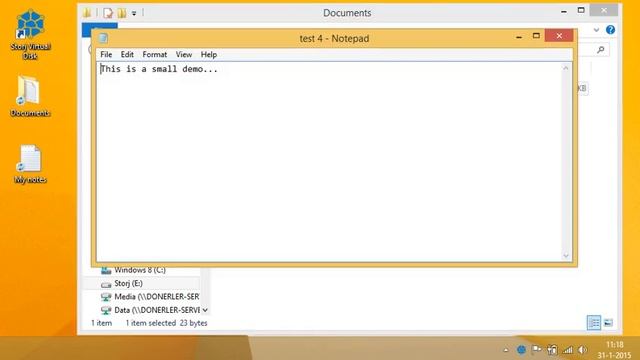Minimize the Documents Explorer window
Image resolution: width=640 pixels, height=360 pixels.
564,11
